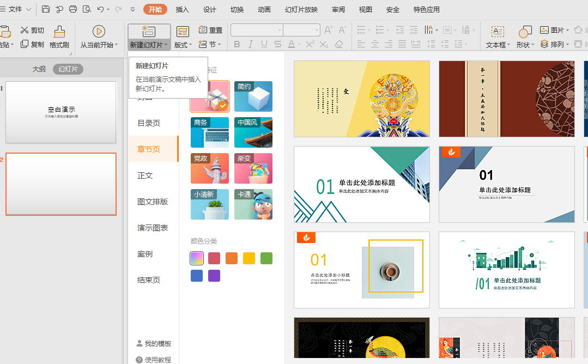Select the first slide thumbnail 空白演示

tap(61, 112)
